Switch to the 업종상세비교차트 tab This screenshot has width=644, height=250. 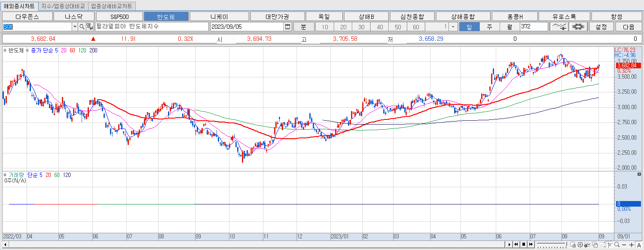point(111,6)
